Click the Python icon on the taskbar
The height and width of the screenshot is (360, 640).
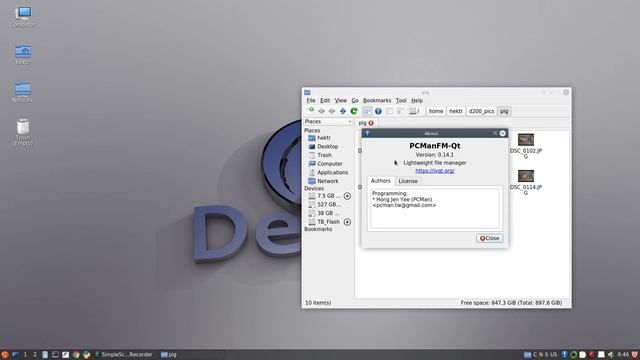(x=87, y=355)
